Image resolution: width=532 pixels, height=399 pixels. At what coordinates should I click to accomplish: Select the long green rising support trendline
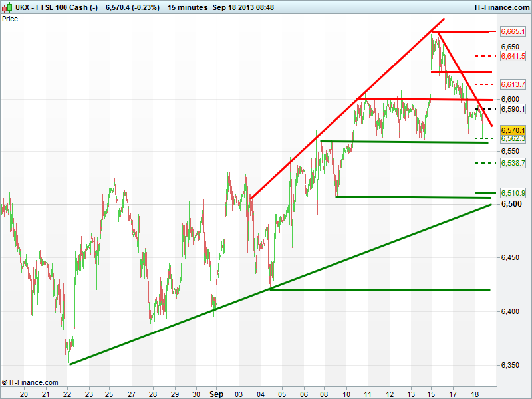point(280,285)
